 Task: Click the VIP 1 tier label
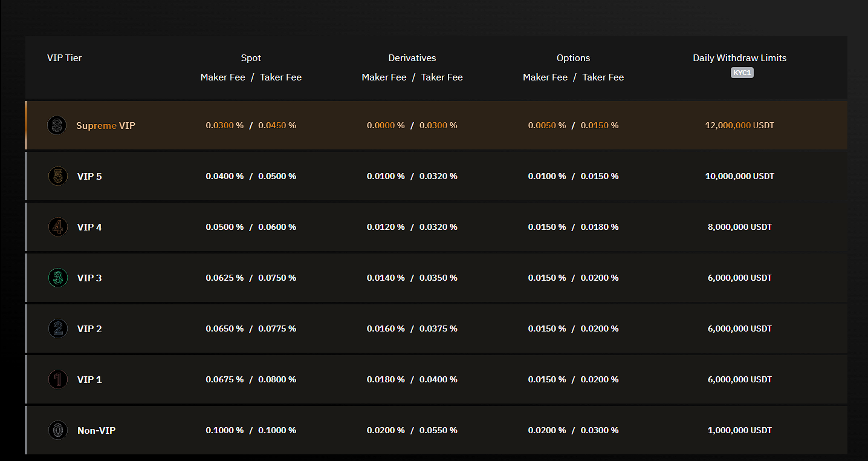[x=89, y=380]
